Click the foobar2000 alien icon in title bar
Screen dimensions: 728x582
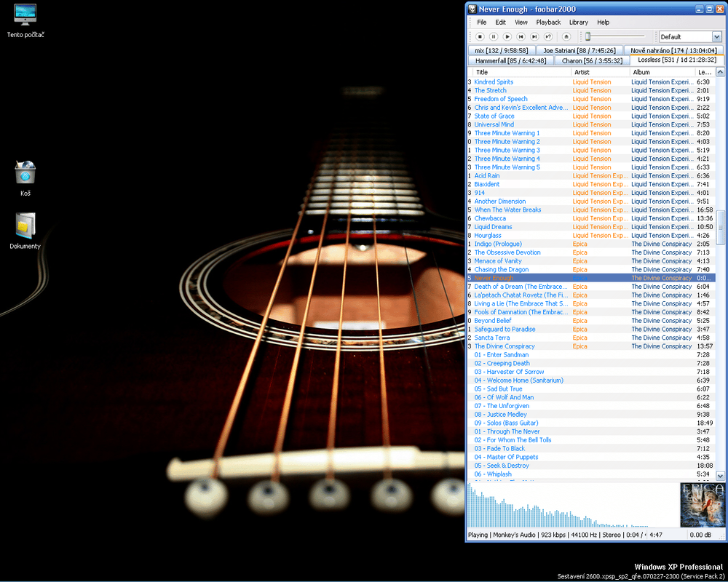[x=472, y=9]
